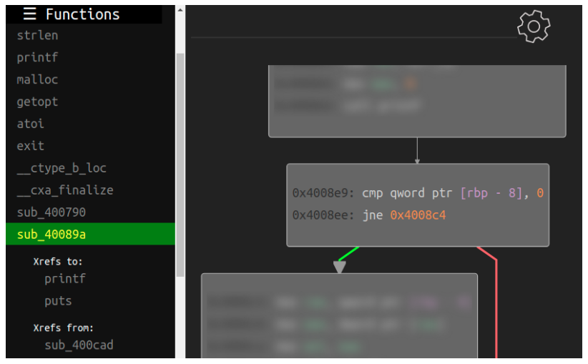This screenshot has height=364, width=588.
Task: Go to sub_400cad under Xrefs from
Action: click(x=79, y=345)
